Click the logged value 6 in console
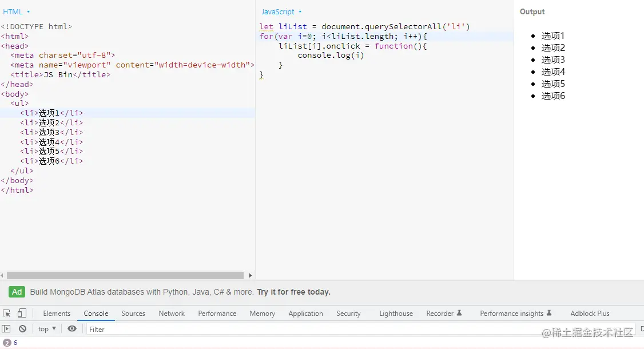 tap(15, 343)
